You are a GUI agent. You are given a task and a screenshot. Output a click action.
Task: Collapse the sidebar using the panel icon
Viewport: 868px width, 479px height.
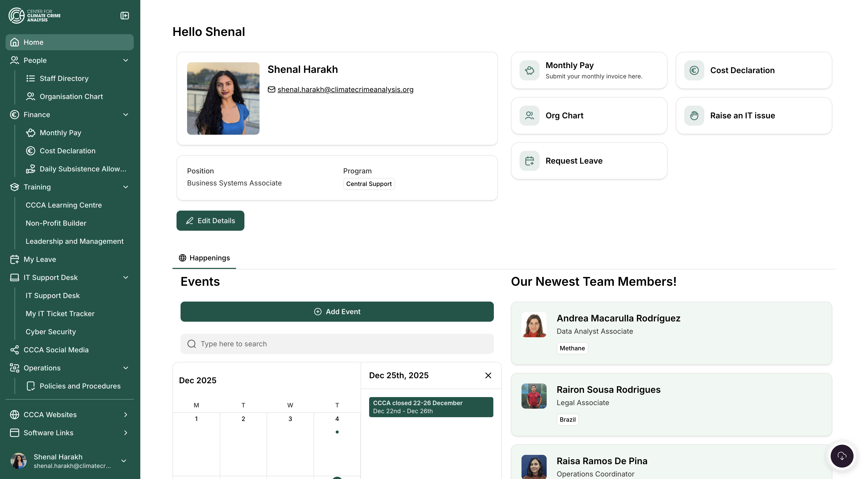[124, 16]
